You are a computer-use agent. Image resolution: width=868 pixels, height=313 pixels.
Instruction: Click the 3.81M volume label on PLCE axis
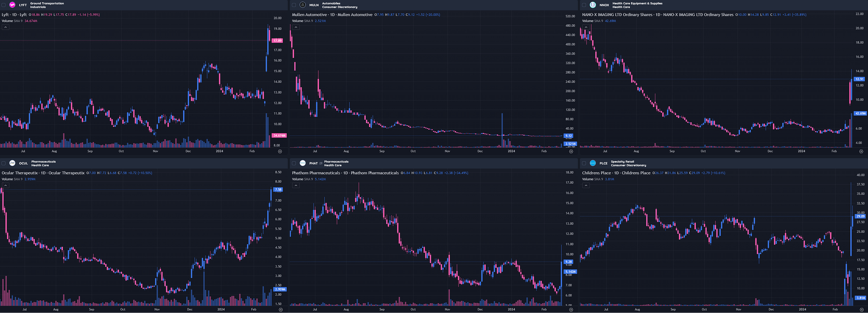tap(861, 298)
